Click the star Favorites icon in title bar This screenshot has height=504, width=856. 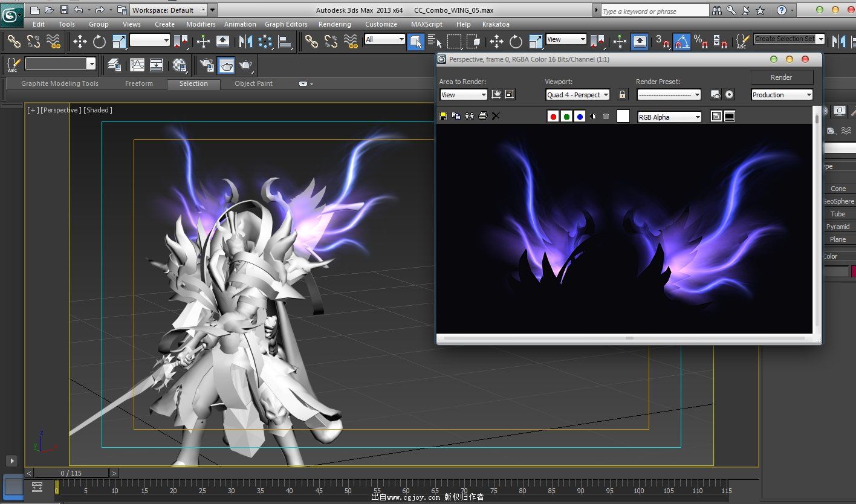pyautogui.click(x=760, y=10)
